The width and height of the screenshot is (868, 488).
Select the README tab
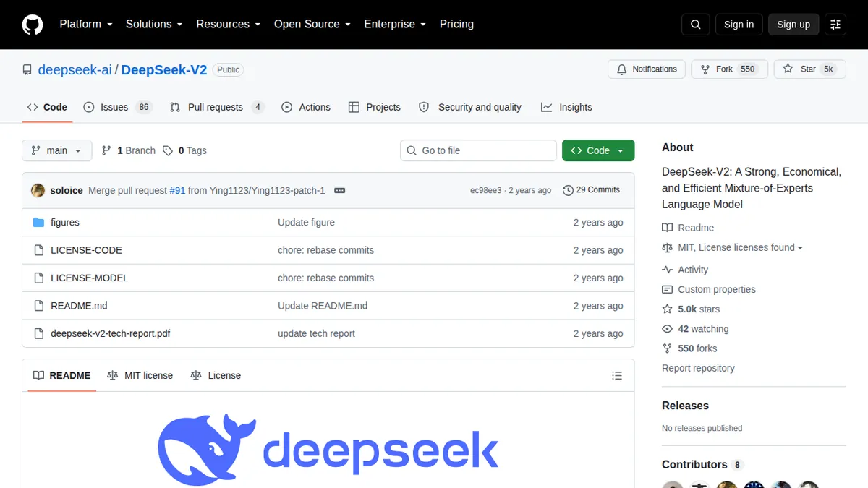(62, 376)
